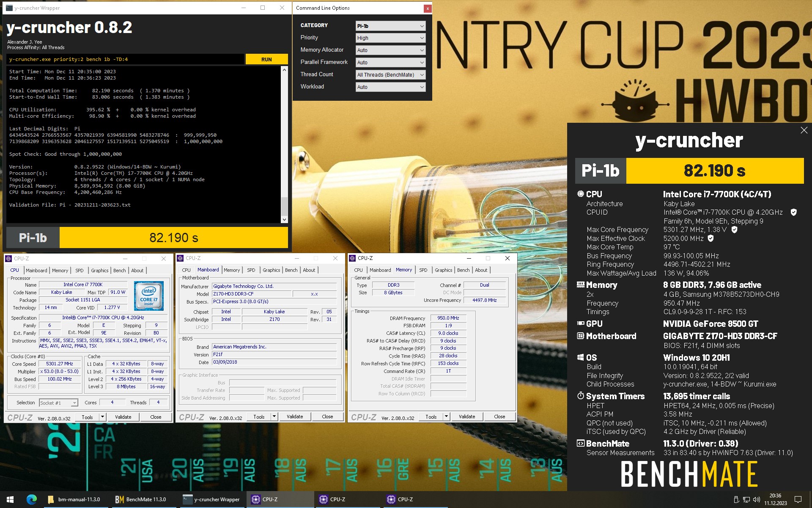Click the y-cruncher output scrollbar up arrow
The image size is (812, 508).
click(284, 70)
